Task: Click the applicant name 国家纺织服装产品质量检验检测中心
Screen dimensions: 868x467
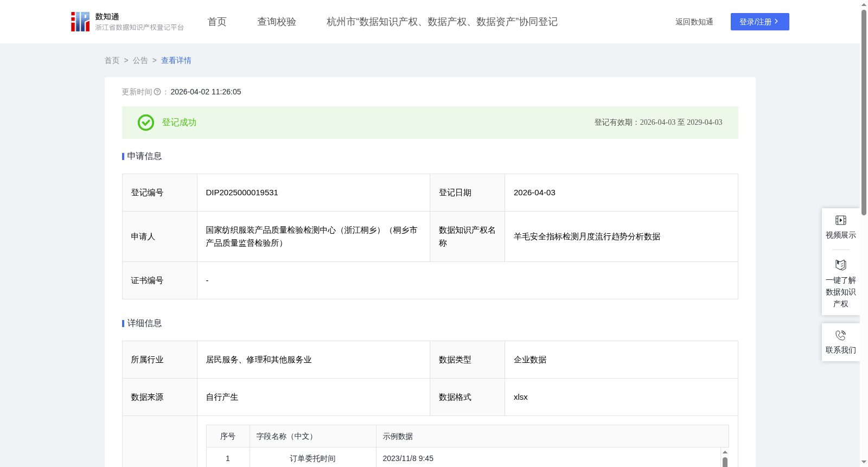Action: click(312, 236)
